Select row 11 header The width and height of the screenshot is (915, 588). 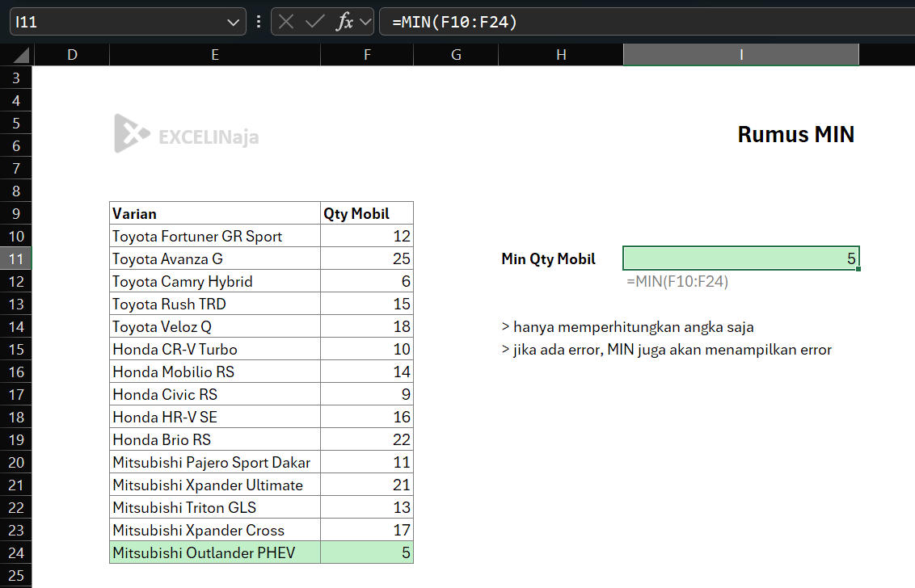coord(15,259)
